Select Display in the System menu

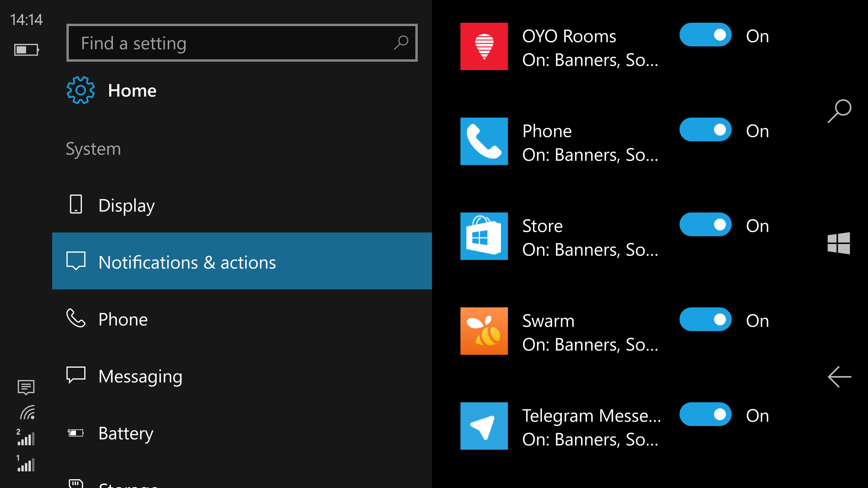pos(242,205)
